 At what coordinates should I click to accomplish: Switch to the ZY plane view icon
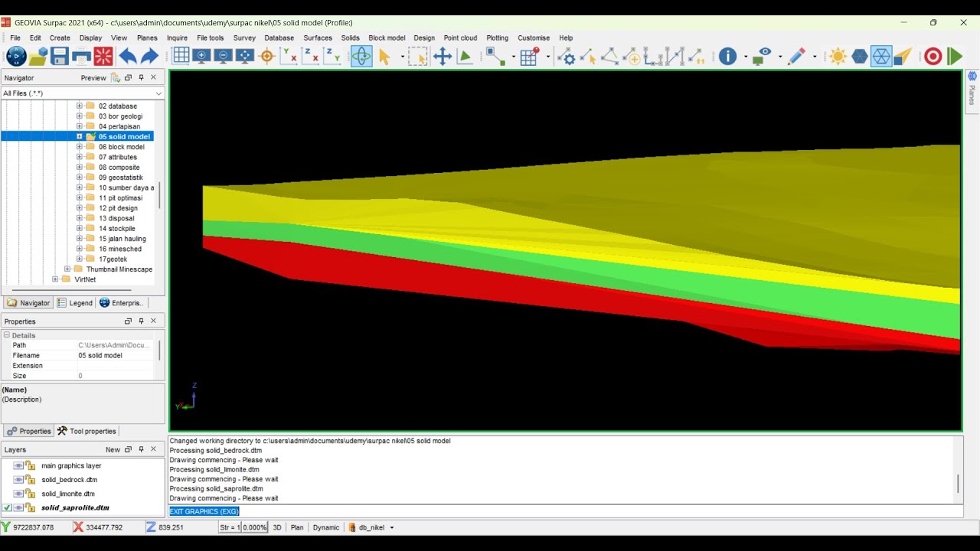(332, 56)
